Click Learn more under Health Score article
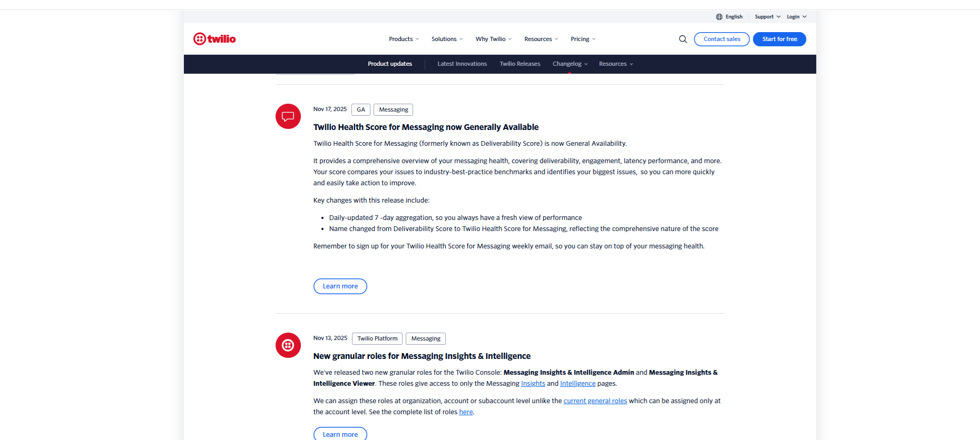This screenshot has height=440, width=980. 340,286
